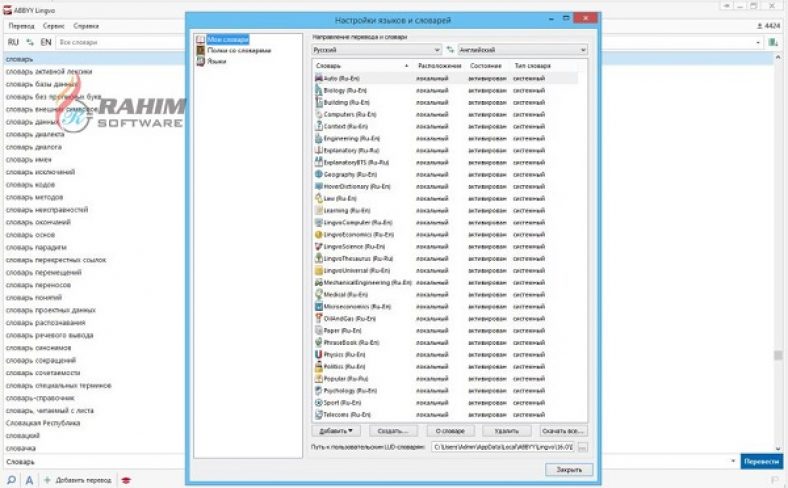Click the ABBYY Lingvo app icon in title bar
Screen dimensions: 788x488
pyautogui.click(x=7, y=10)
